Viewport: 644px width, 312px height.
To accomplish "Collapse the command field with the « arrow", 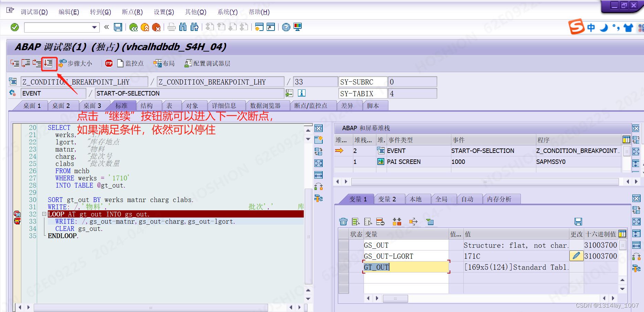I will (x=106, y=27).
